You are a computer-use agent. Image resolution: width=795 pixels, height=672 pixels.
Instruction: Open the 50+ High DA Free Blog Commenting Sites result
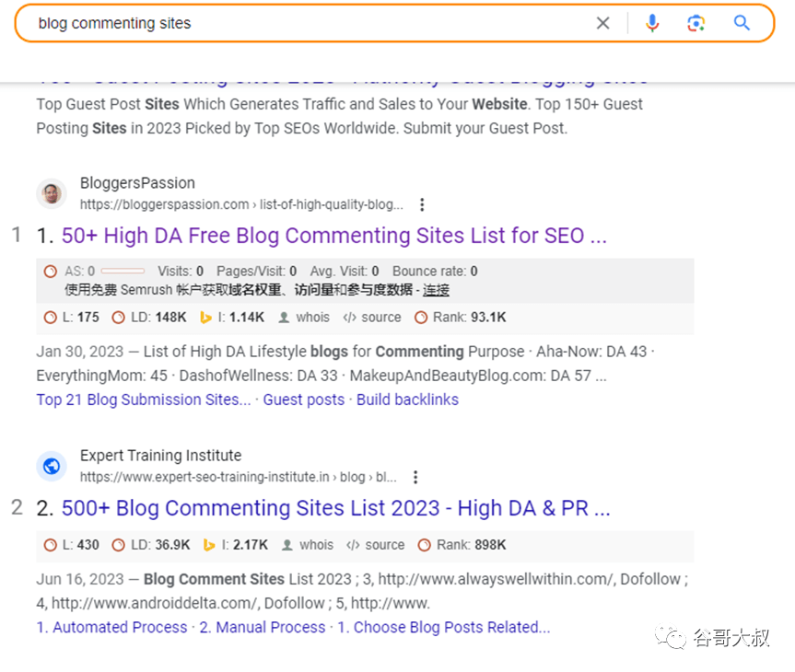333,236
